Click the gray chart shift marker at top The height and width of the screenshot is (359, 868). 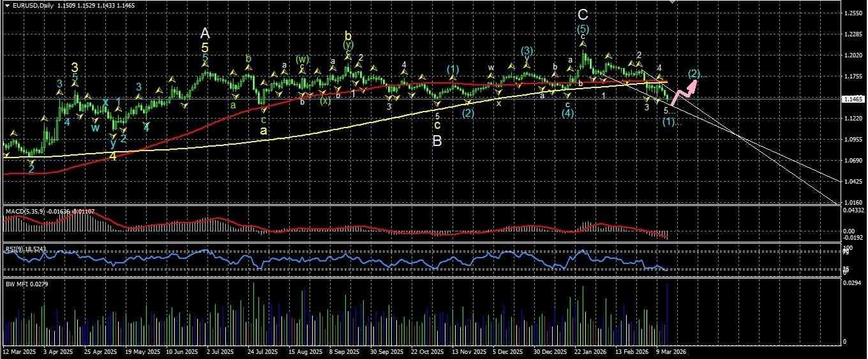[x=671, y=3]
